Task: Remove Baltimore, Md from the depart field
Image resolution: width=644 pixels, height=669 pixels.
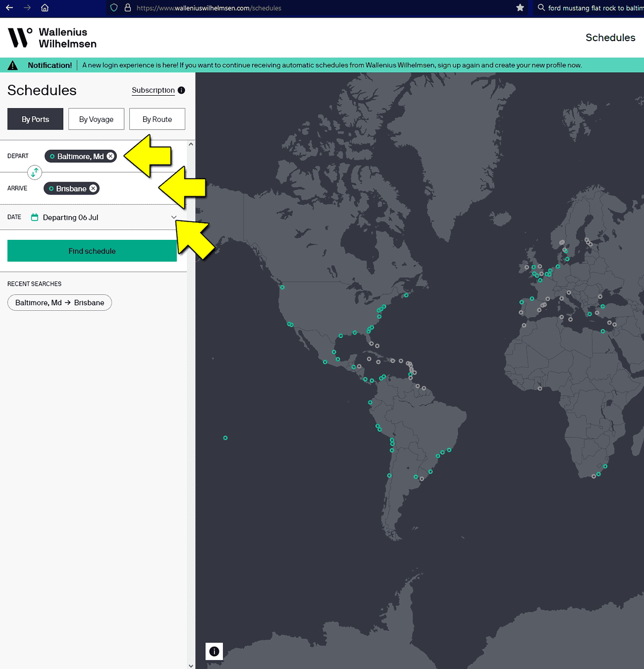Action: pos(111,156)
